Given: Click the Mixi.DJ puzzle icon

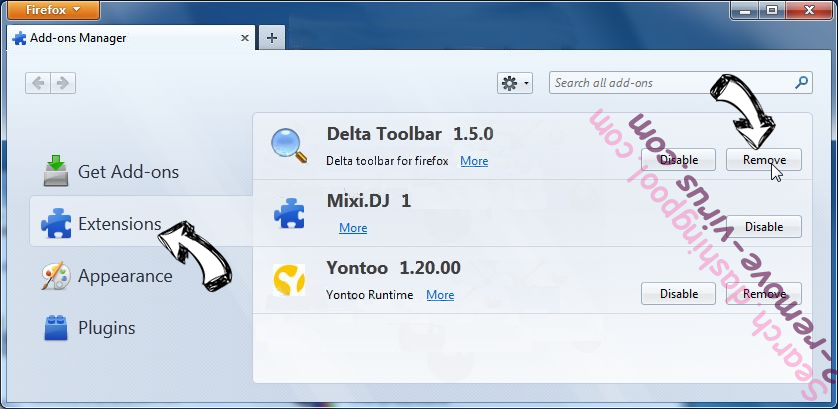Looking at the screenshot, I should point(289,213).
